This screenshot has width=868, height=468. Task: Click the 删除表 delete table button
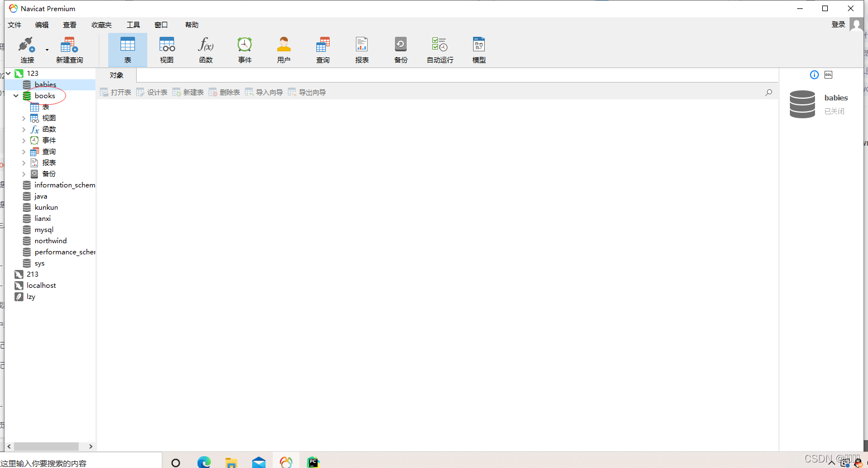(x=224, y=93)
